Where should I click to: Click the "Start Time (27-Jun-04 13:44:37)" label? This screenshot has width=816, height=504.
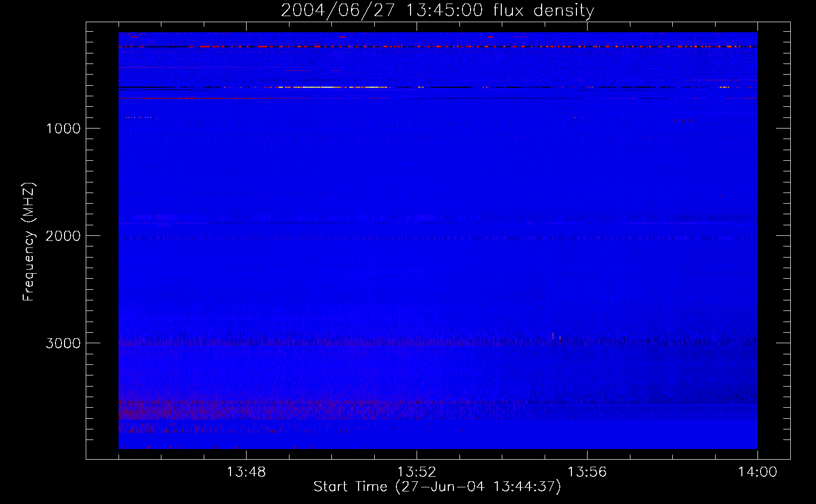[437, 487]
